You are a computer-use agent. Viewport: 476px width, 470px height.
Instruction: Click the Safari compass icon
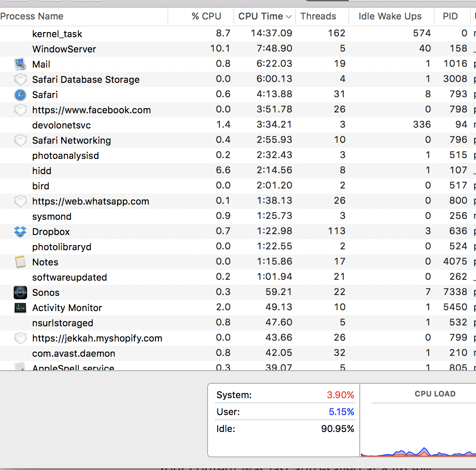pos(20,95)
